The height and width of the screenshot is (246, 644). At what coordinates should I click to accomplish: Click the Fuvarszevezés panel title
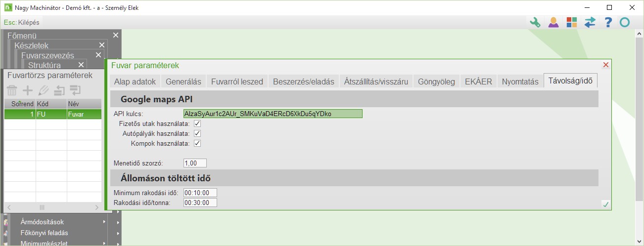[47, 55]
